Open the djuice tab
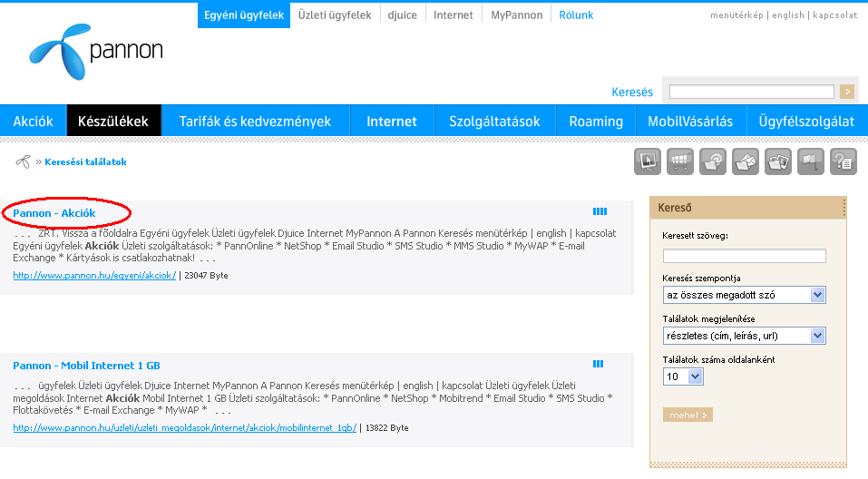The width and height of the screenshot is (868, 479). tap(403, 15)
